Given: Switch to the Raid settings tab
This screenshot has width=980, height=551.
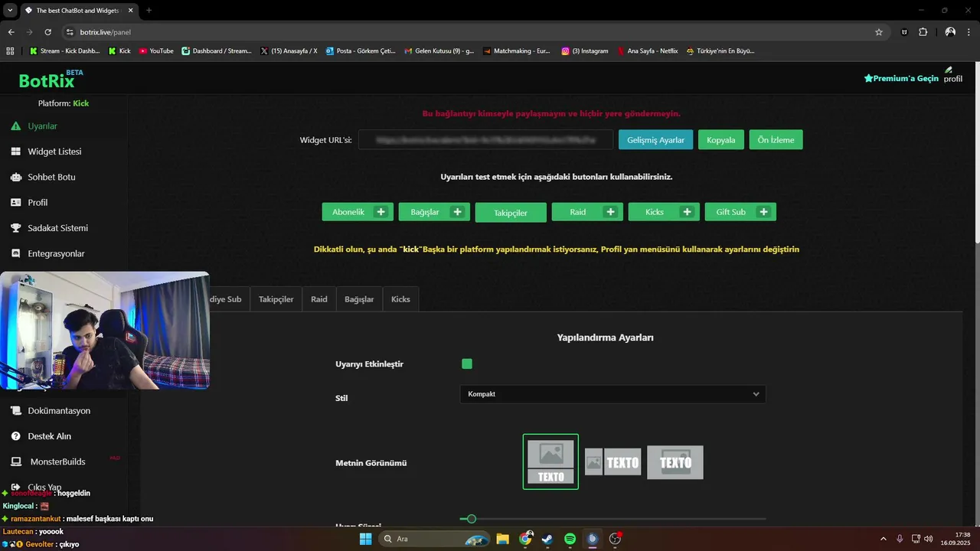Looking at the screenshot, I should click(x=319, y=299).
